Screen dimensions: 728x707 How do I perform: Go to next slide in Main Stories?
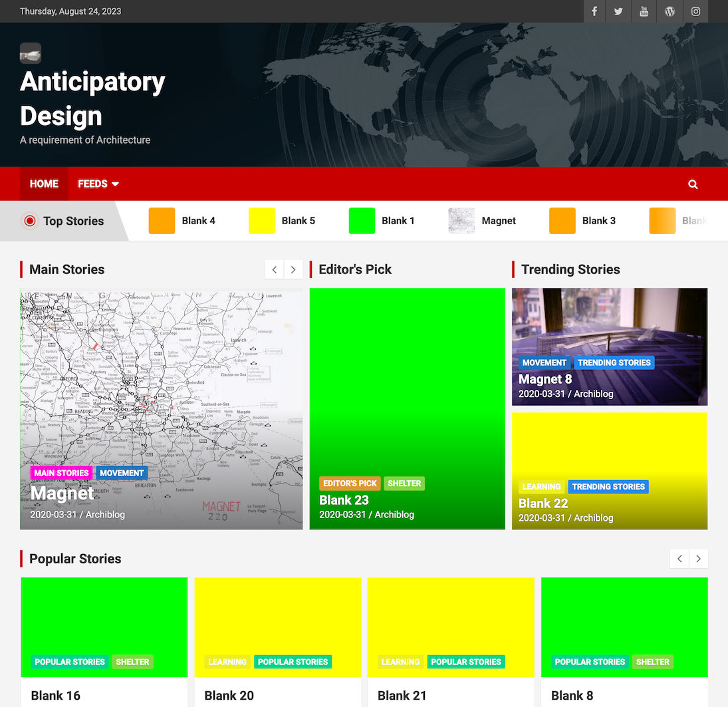[x=293, y=269]
